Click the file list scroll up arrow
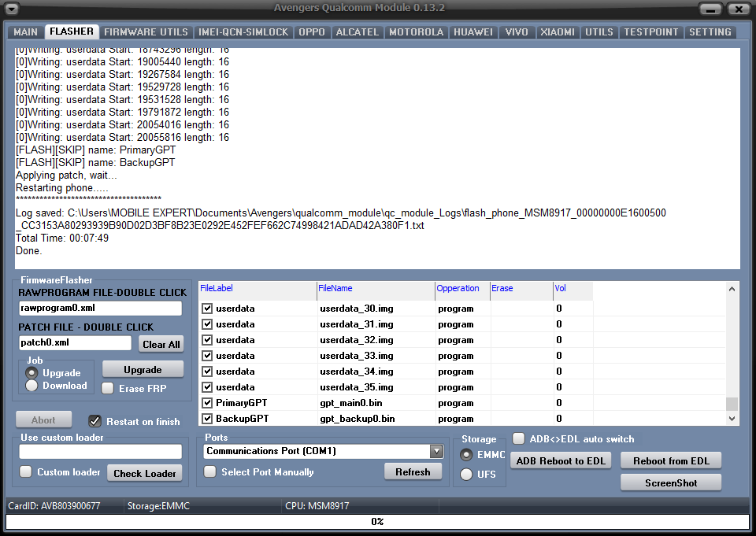Screen dimensions: 756x536 tap(732, 289)
